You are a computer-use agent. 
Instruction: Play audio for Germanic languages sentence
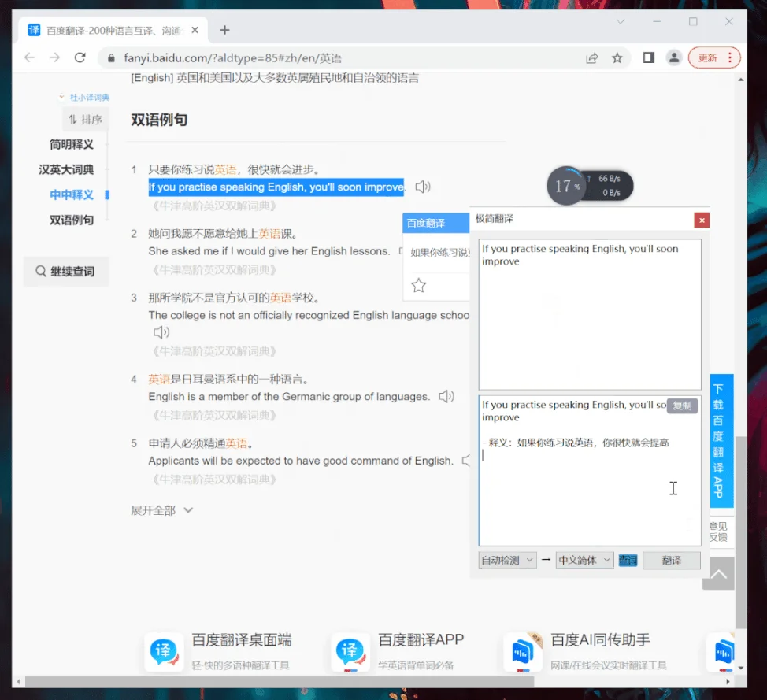pyautogui.click(x=446, y=396)
